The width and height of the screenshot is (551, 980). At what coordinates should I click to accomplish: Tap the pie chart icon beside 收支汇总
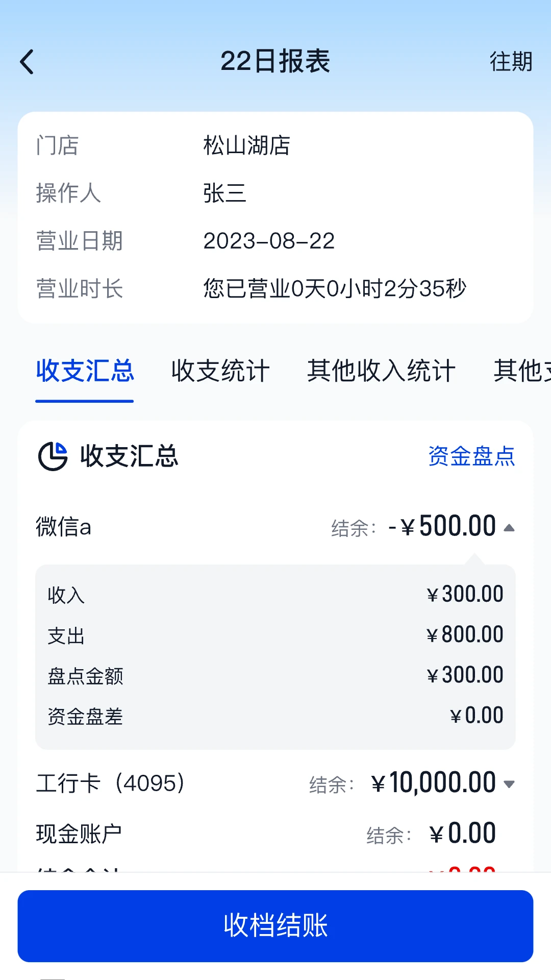[53, 456]
